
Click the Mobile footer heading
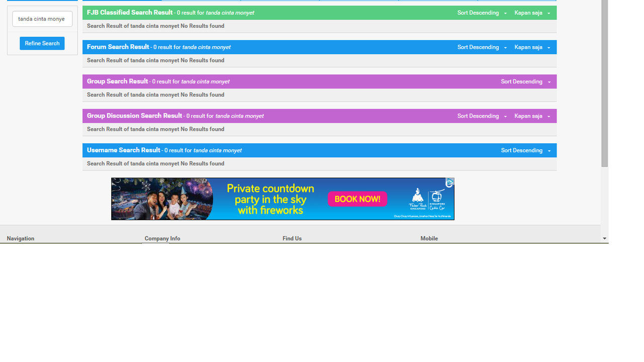[x=429, y=238]
